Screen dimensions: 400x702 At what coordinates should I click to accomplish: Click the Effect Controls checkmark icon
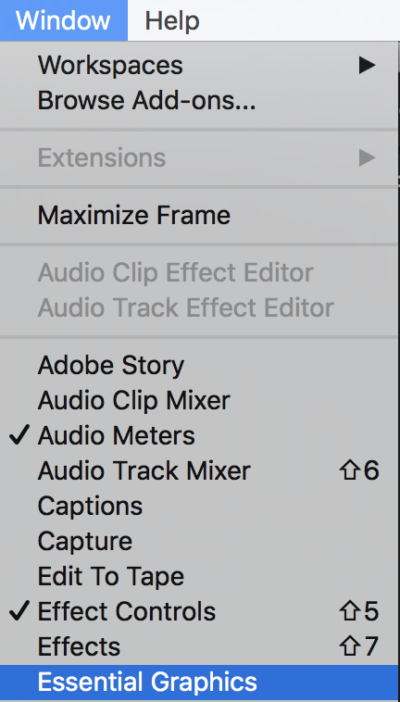[19, 611]
